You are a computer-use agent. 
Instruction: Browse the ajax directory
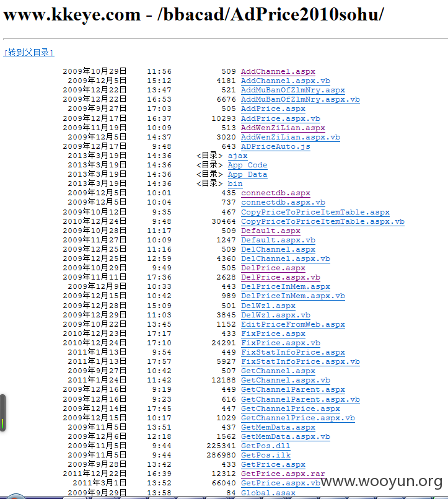238,156
